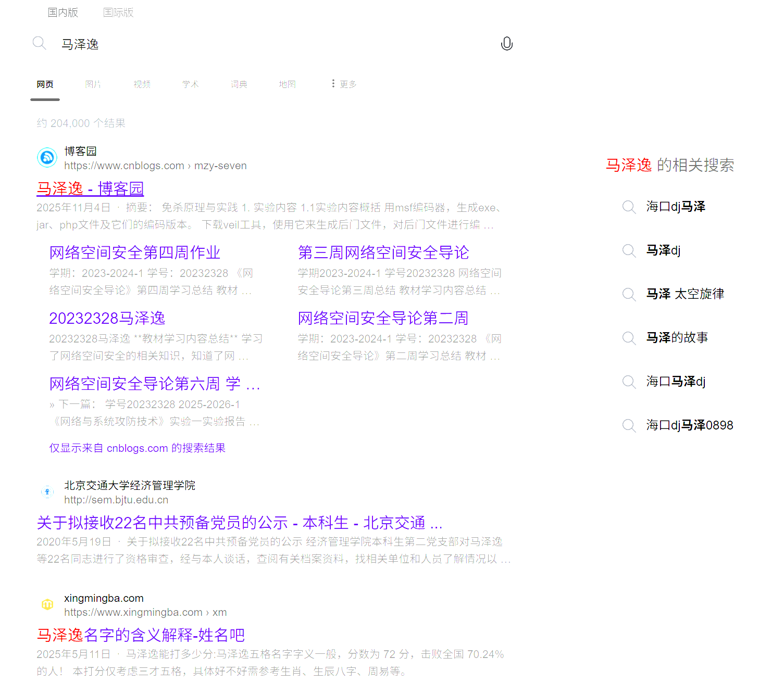Show results only from cnblogs.com
The width and height of the screenshot is (784, 683).
point(136,448)
